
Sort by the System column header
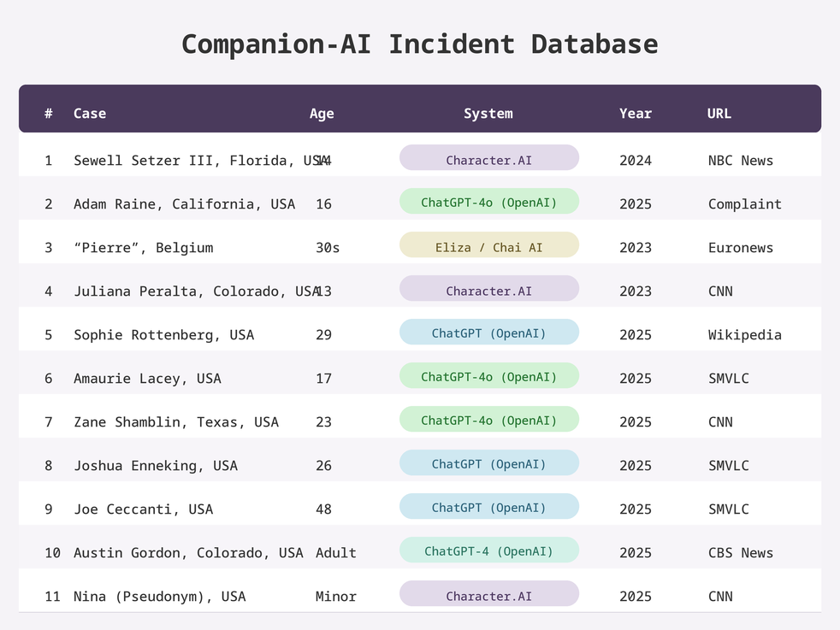(x=488, y=114)
